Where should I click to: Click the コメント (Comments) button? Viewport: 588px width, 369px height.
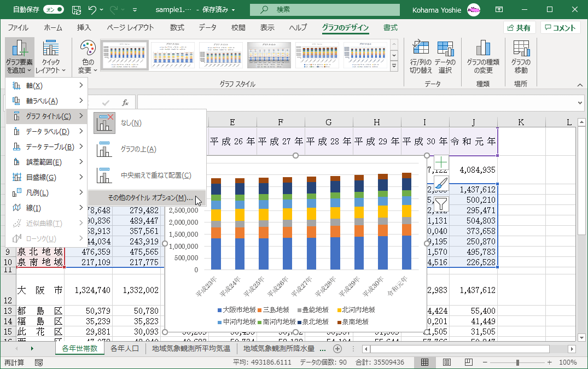pos(561,28)
